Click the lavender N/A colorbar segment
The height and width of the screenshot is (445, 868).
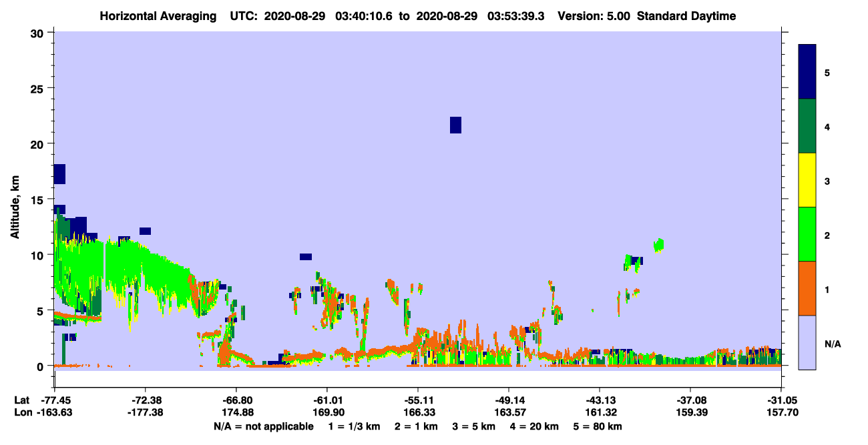tap(807, 342)
